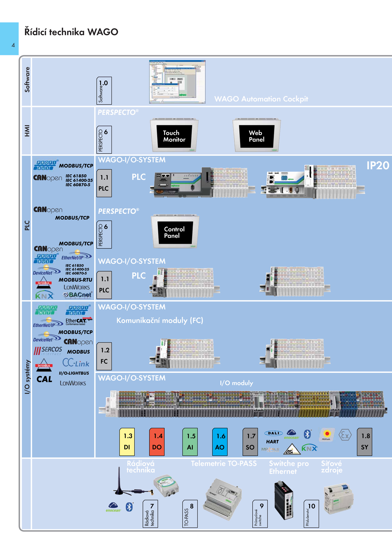Image resolution: width=392 pixels, height=555 pixels.
Task: Click the KNX logo beside BACnet
Action: pos(44,295)
